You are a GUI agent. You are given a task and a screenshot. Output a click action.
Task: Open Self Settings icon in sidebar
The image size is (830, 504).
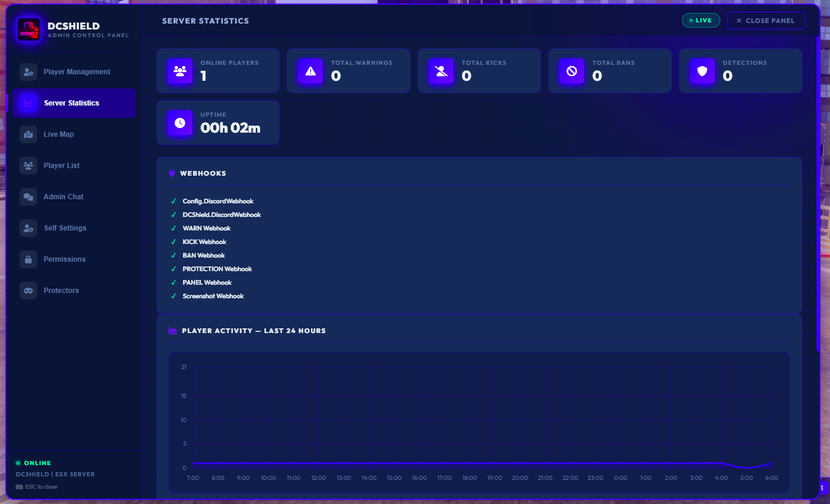(28, 228)
